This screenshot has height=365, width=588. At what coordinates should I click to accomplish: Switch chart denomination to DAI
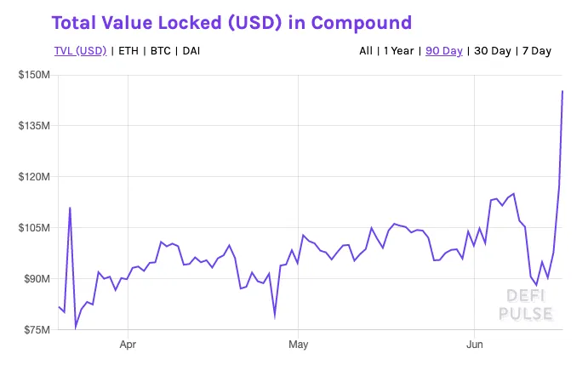click(x=191, y=51)
